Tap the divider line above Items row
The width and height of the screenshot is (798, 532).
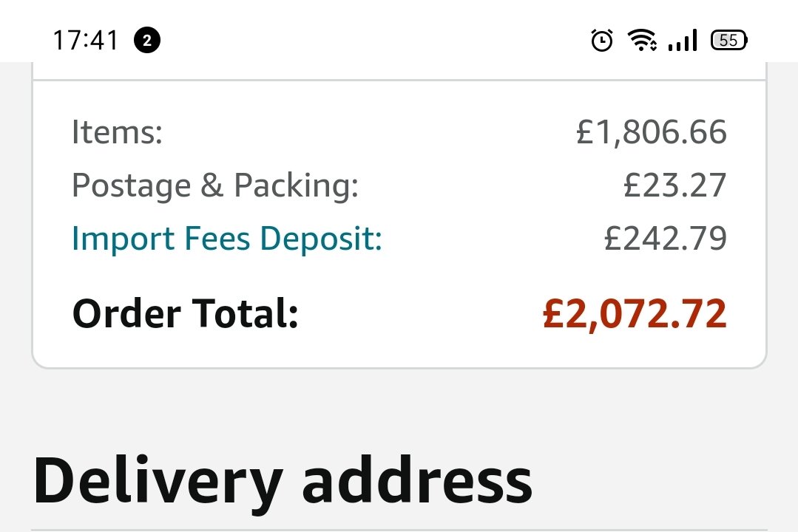point(399,80)
